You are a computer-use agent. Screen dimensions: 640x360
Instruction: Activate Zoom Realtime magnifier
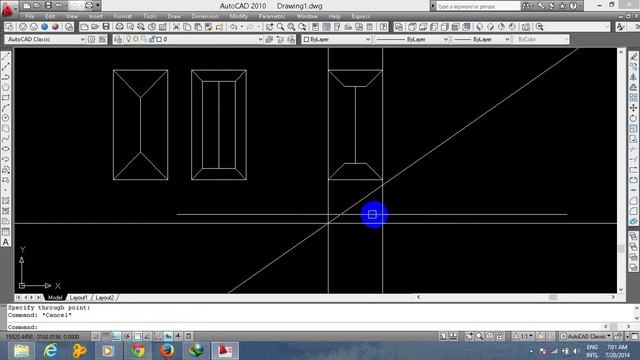(280, 27)
